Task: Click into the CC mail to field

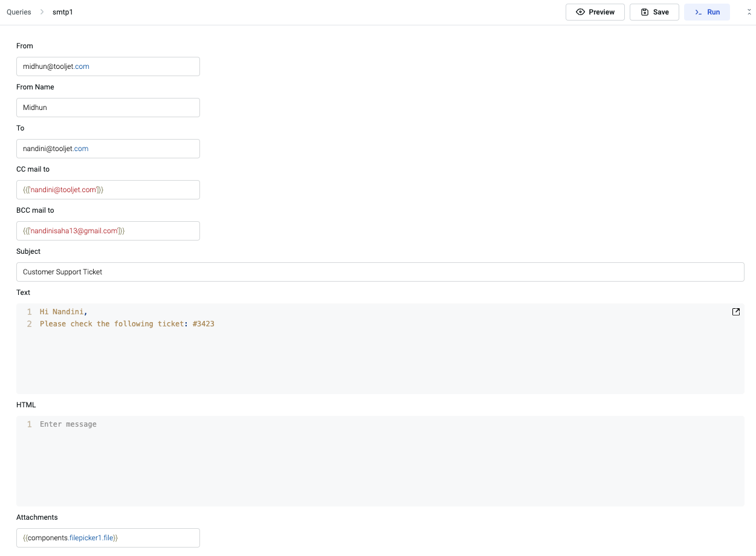Action: coord(108,190)
